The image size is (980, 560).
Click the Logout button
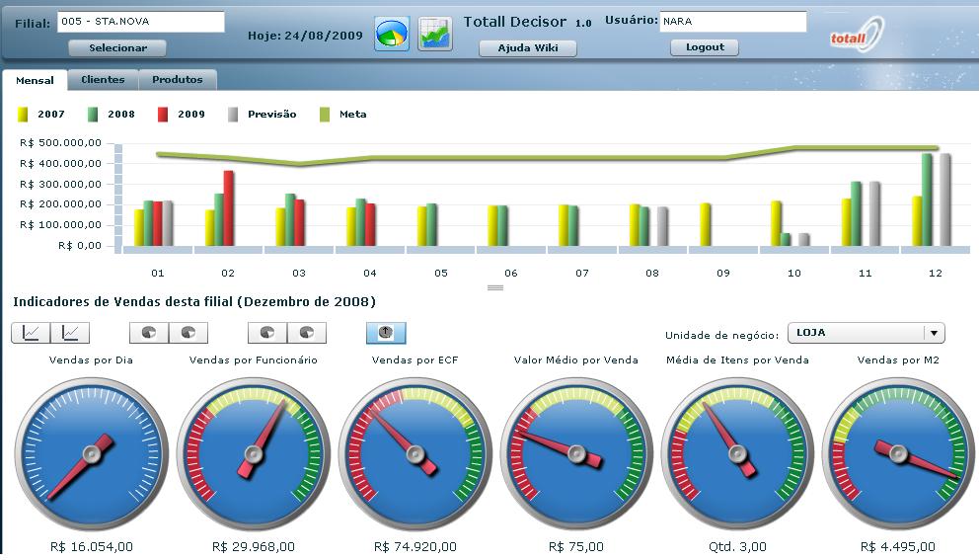point(704,47)
